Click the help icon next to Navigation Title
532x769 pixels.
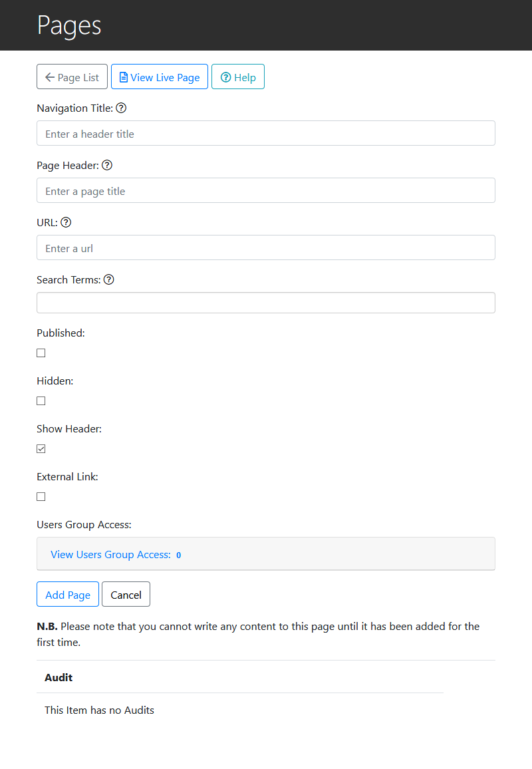pyautogui.click(x=121, y=108)
